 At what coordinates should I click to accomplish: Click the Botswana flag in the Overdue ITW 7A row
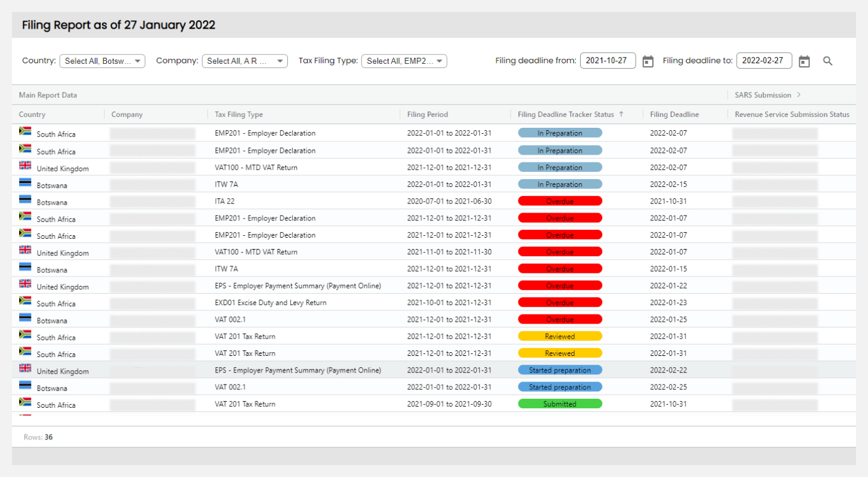point(25,266)
